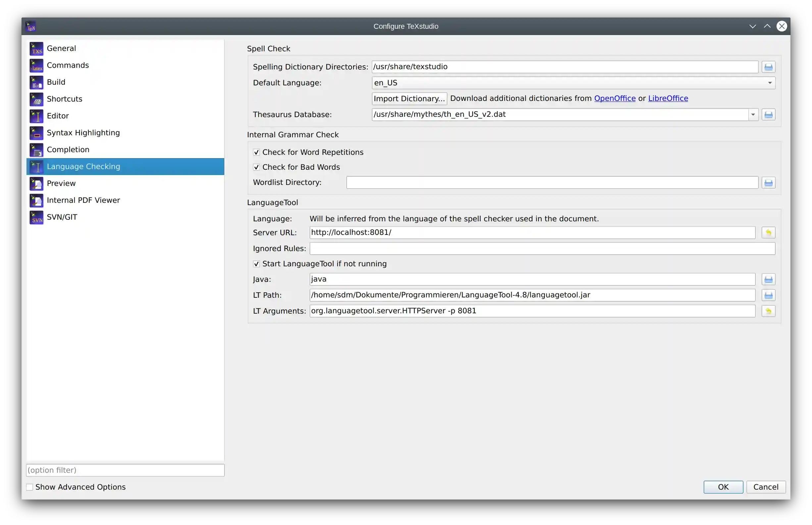This screenshot has height=525, width=812.
Task: Open the Shortcuts settings via its icon
Action: pos(36,99)
